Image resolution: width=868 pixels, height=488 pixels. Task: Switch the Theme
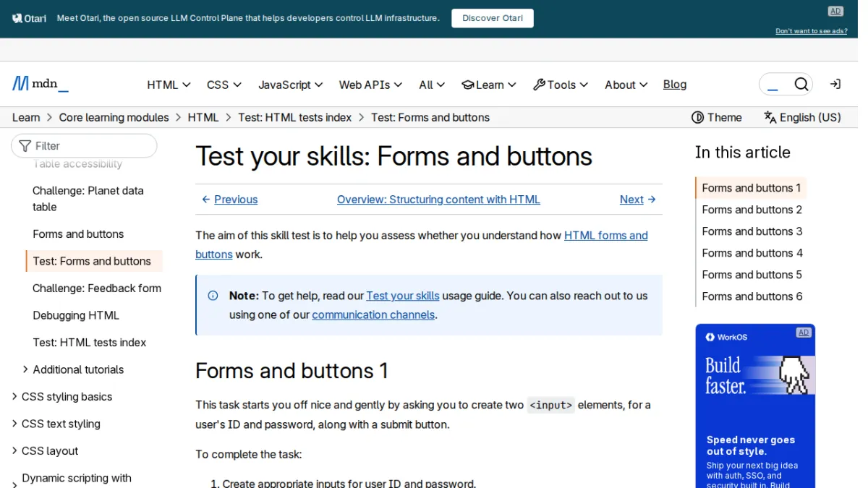tap(717, 117)
